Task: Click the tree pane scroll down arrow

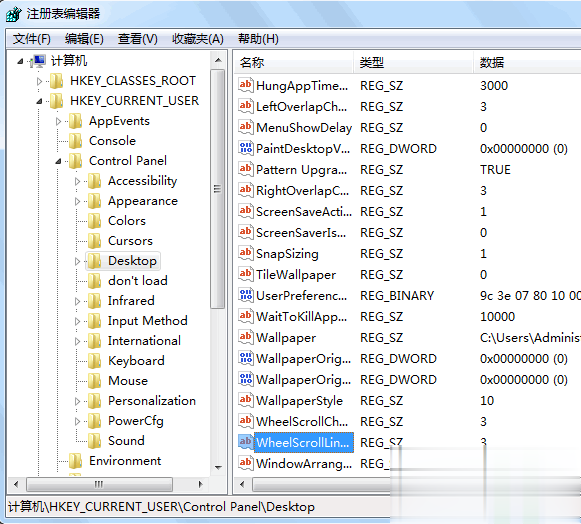Action: [x=218, y=467]
